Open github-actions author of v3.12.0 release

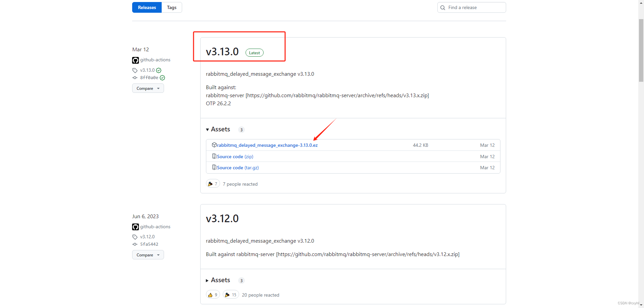pos(155,227)
